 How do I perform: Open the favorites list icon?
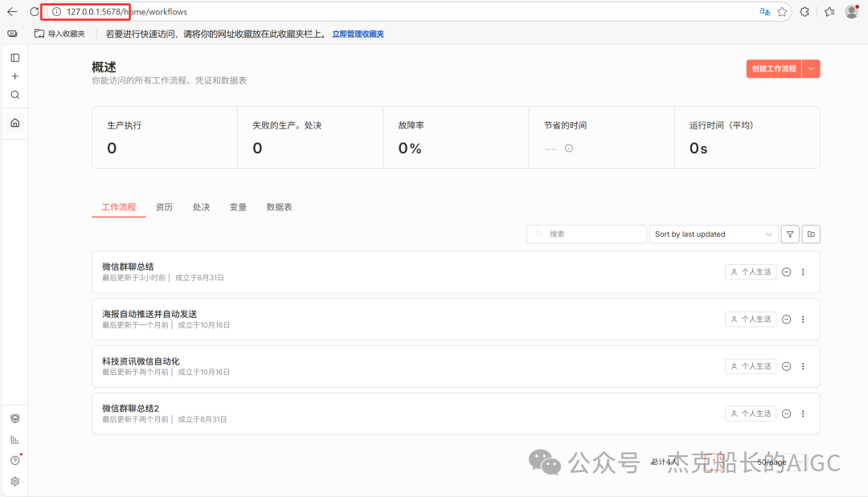(x=829, y=11)
